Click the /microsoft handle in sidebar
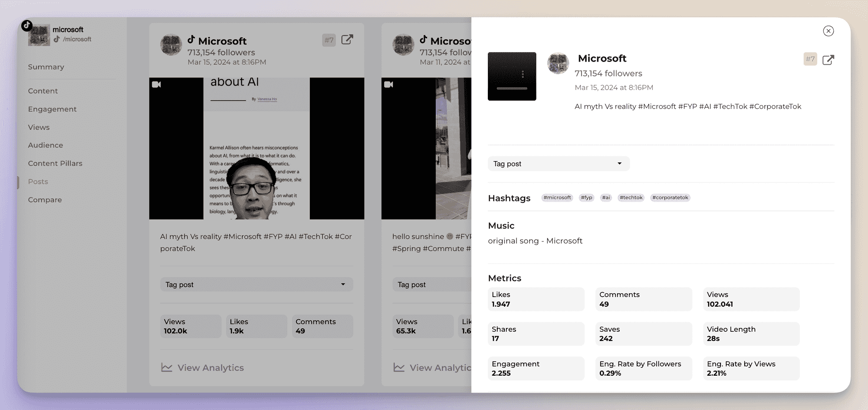Screen dimensions: 868x410 77,39
